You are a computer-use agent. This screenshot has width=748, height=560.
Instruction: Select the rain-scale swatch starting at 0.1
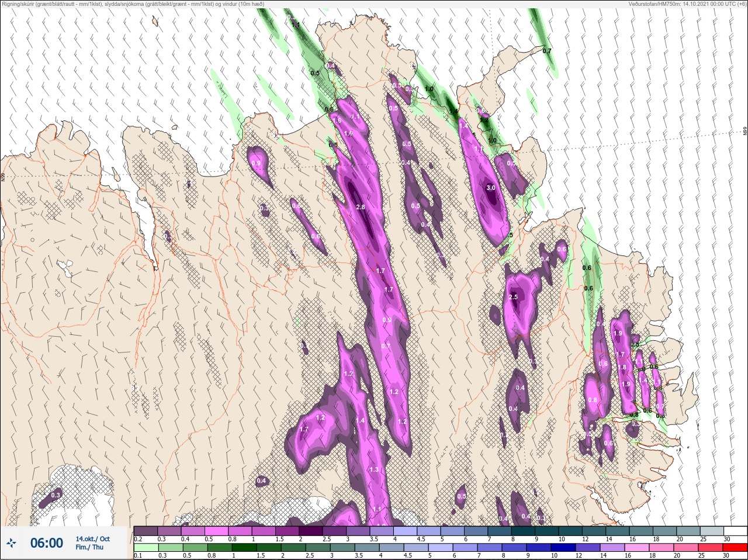146,548
